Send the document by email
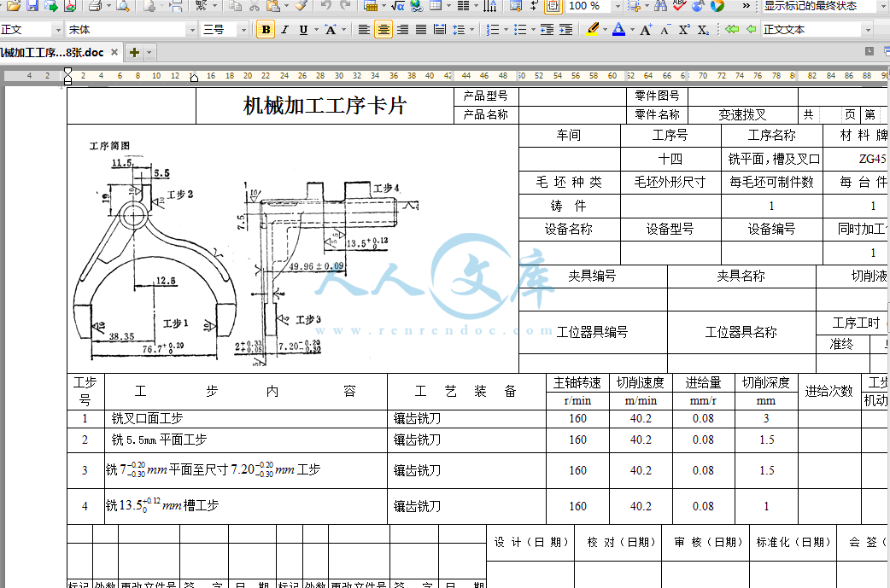 coord(51,6)
